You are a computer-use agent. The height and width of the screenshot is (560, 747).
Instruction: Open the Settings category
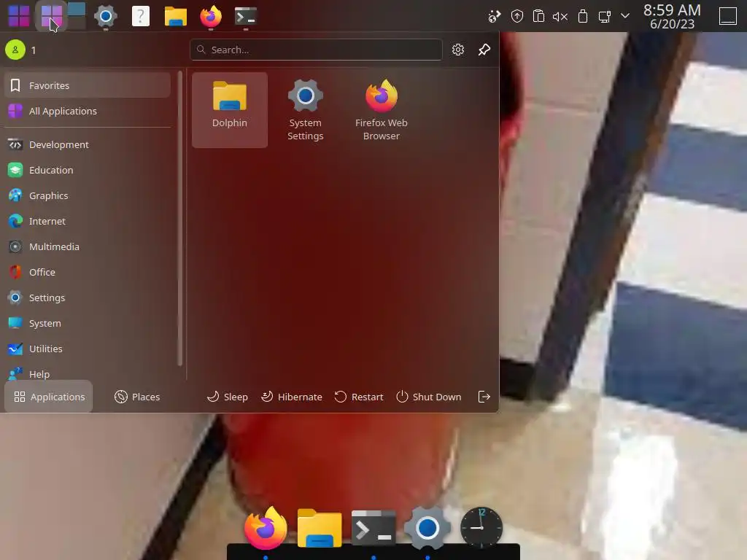[88, 297]
